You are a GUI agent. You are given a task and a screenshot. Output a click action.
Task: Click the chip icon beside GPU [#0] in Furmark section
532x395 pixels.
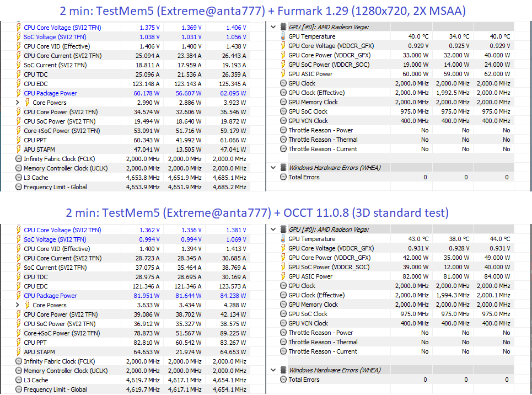[283, 27]
